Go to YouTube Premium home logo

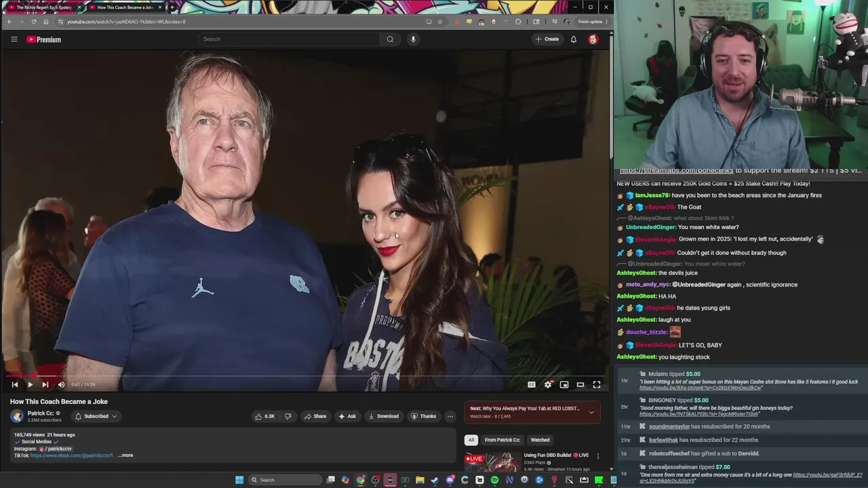[x=43, y=39]
